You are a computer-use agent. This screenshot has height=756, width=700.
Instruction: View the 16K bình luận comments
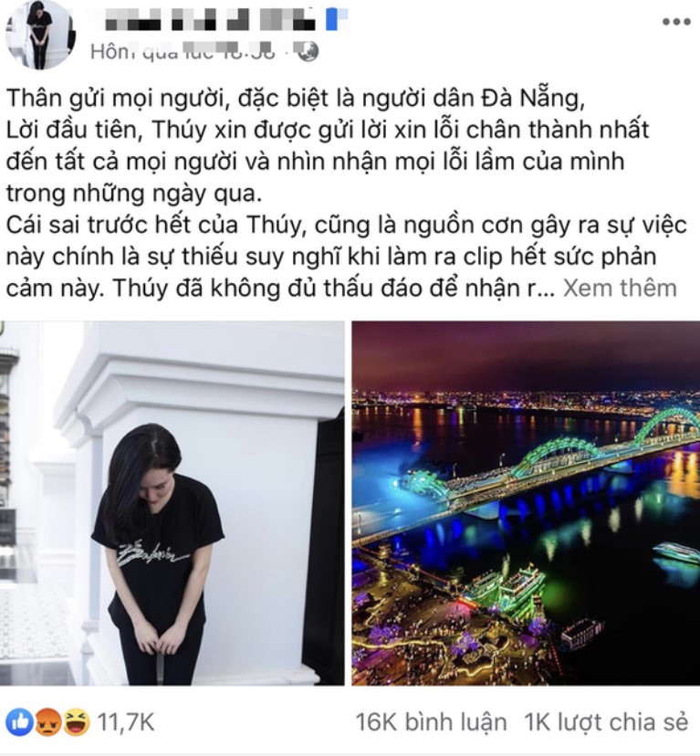431,722
